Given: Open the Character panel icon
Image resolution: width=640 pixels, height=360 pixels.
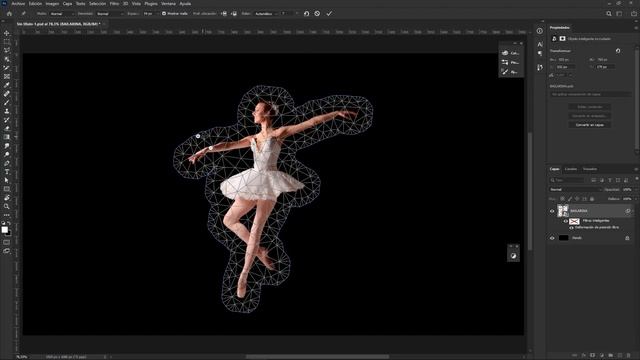Looking at the screenshot, I should click(540, 44).
